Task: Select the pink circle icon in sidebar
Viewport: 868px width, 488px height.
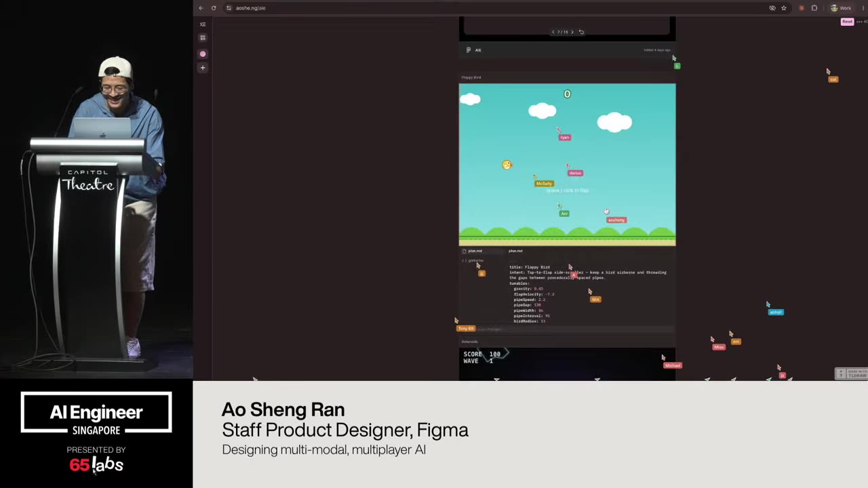Action: coord(203,54)
